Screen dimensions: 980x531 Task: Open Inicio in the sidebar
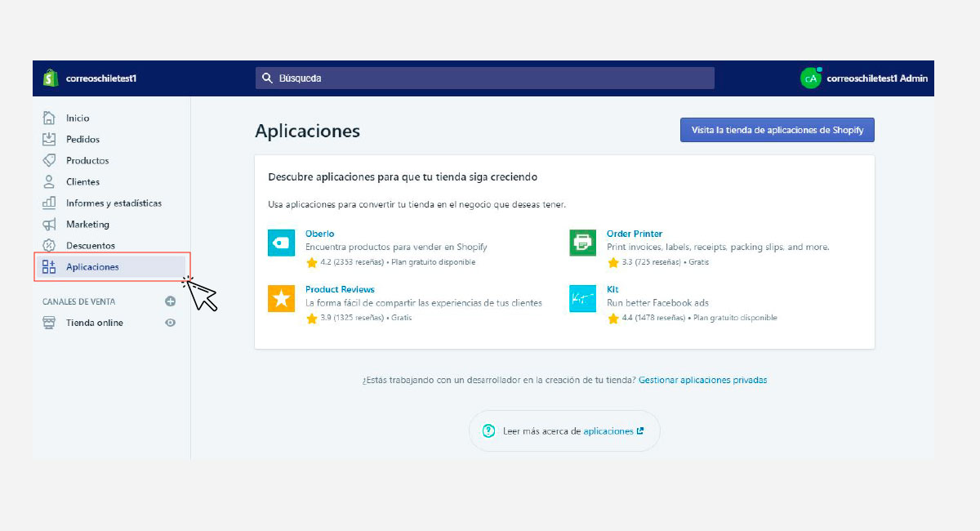78,118
